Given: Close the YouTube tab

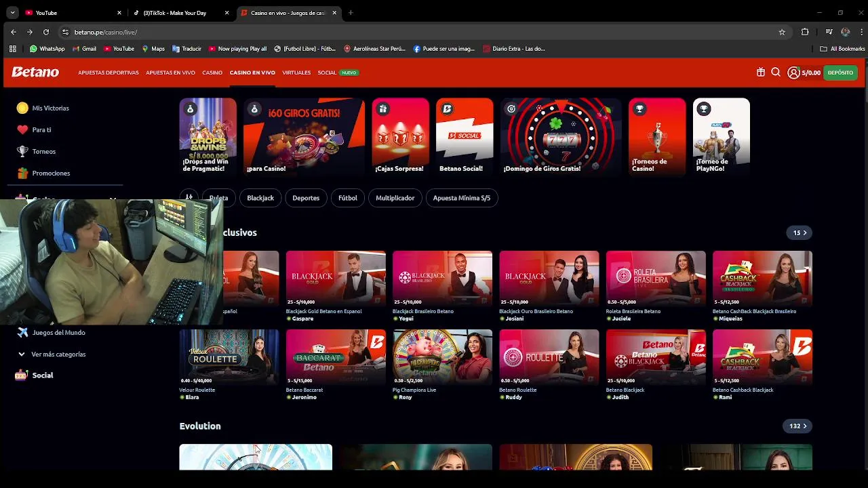Looking at the screenshot, I should tap(119, 12).
